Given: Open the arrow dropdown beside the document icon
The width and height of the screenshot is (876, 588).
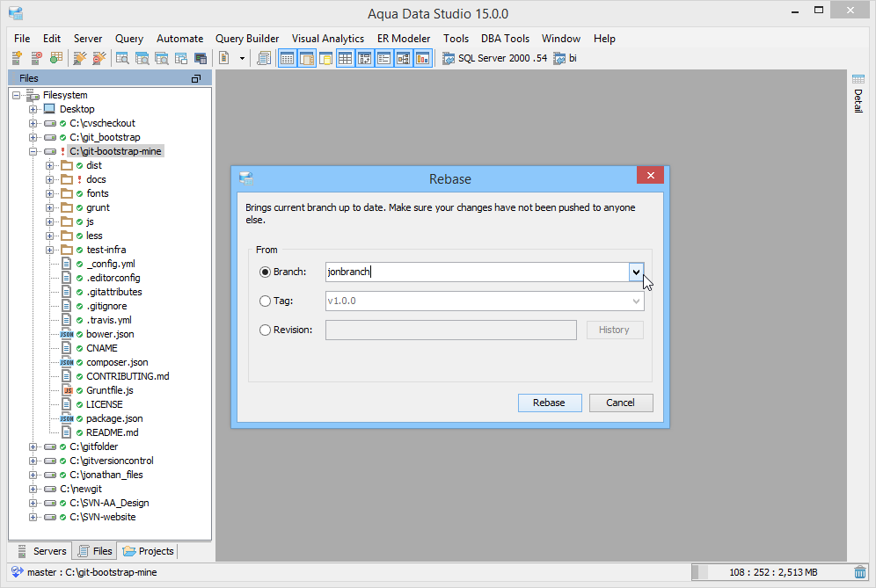Looking at the screenshot, I should tap(242, 58).
